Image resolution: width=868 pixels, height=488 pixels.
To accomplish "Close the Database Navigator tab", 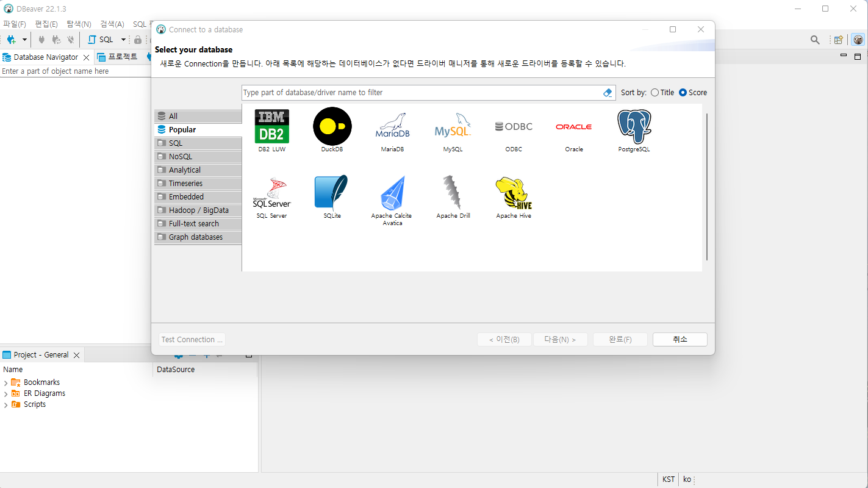I will point(87,58).
